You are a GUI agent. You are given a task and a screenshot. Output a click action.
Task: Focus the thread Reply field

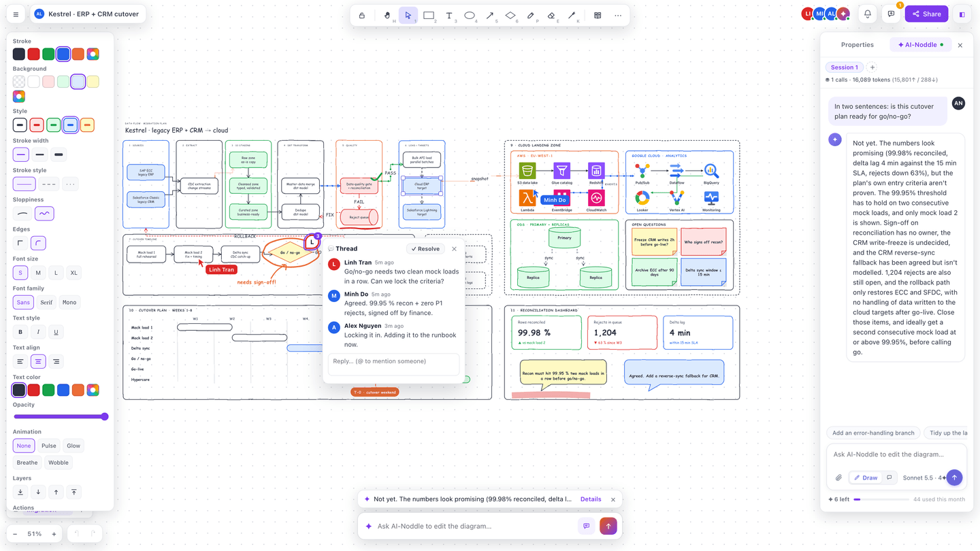click(x=393, y=364)
